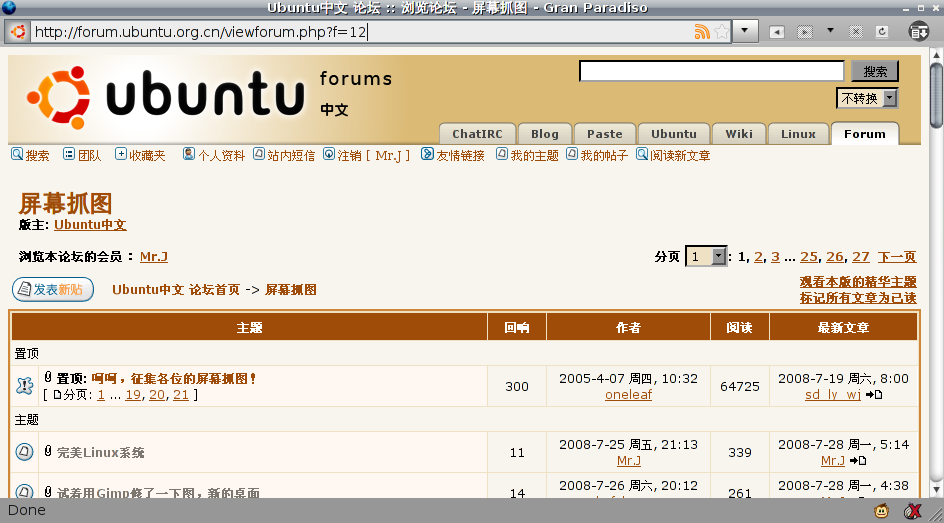Image resolution: width=944 pixels, height=523 pixels.
Task: Click the Ubuntu site favicon in address bar
Action: coord(18,32)
